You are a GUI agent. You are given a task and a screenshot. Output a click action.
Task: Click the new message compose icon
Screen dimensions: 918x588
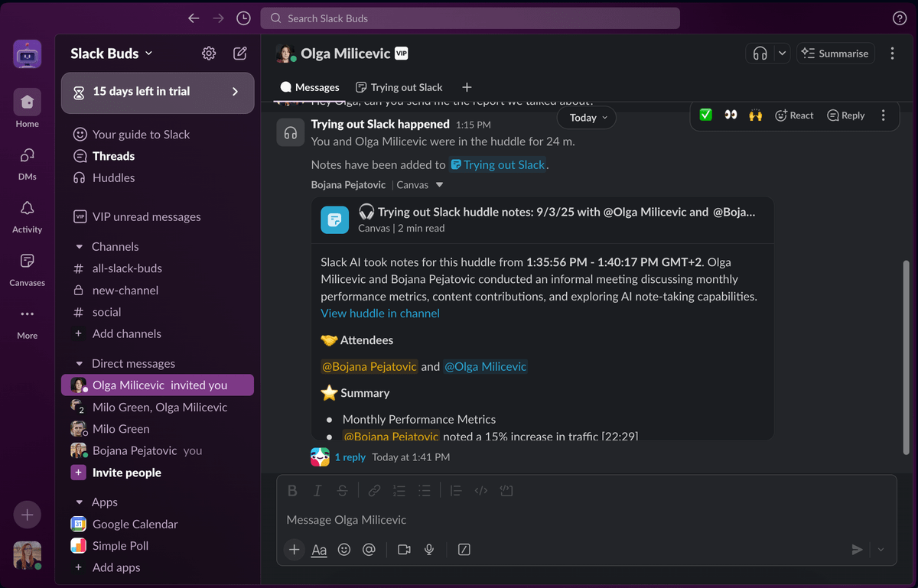(240, 54)
